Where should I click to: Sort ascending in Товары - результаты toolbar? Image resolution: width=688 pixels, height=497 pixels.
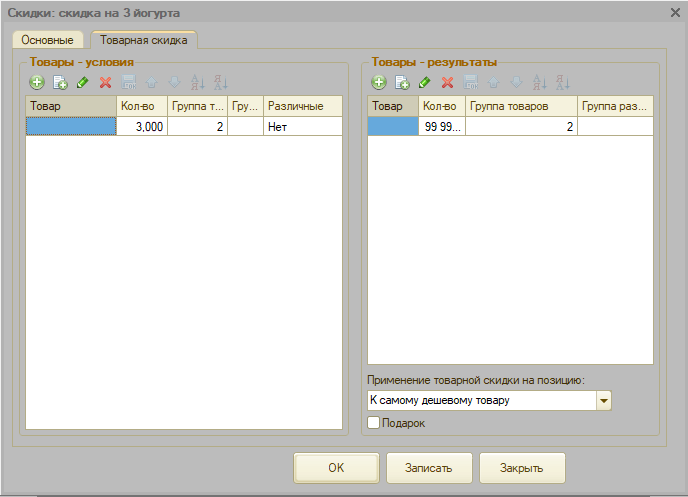(x=540, y=82)
